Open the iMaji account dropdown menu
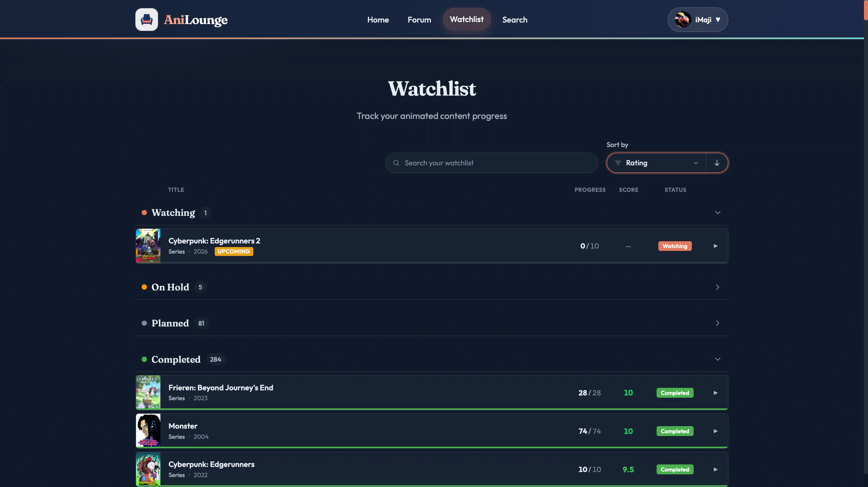868x487 pixels. tap(697, 20)
